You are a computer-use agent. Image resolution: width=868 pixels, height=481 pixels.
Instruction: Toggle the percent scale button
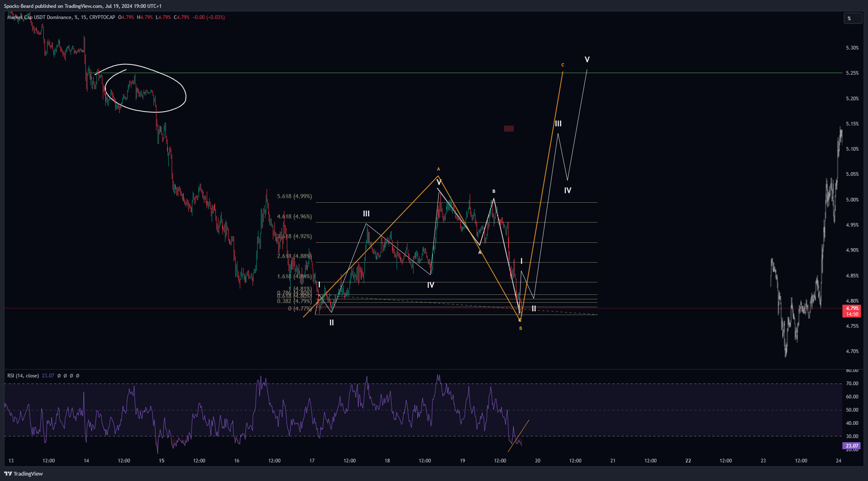(x=852, y=18)
